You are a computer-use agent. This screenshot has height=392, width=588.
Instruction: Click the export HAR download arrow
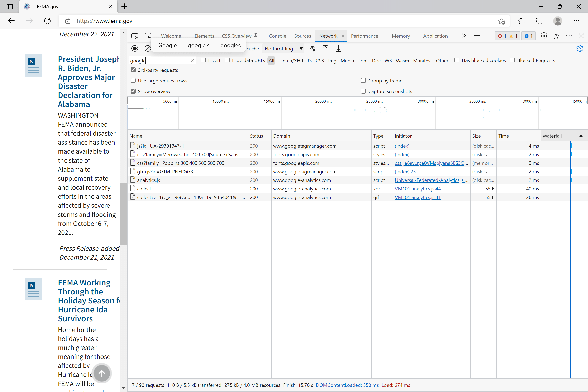point(338,49)
